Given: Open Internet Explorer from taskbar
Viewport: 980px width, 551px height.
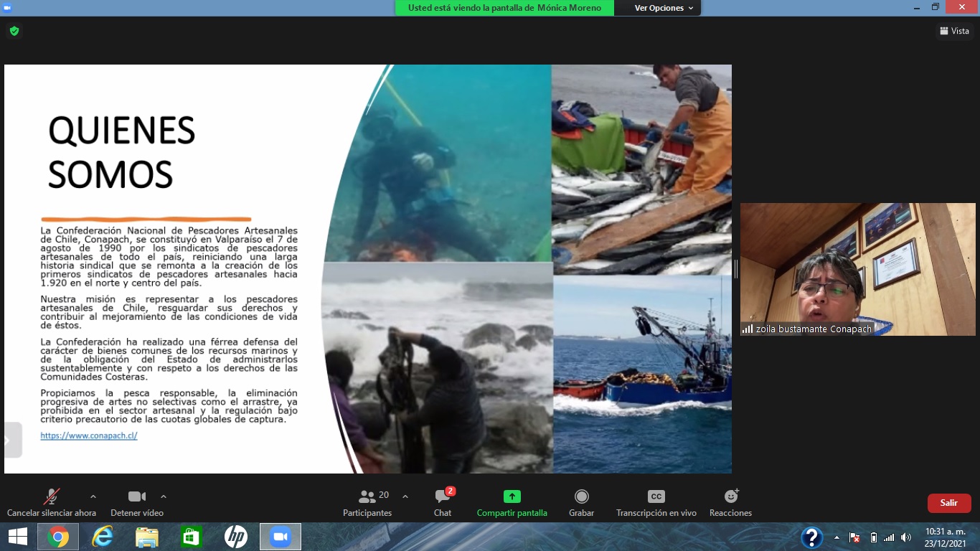Looking at the screenshot, I should (103, 537).
